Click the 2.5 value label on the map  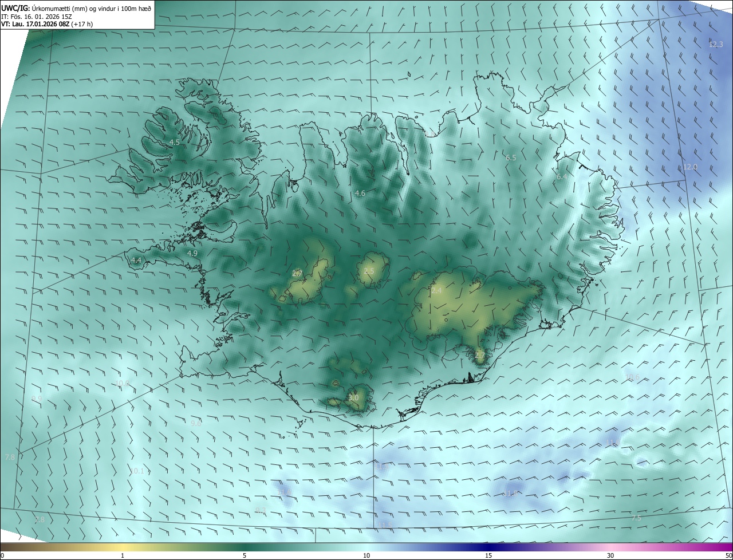click(x=369, y=271)
